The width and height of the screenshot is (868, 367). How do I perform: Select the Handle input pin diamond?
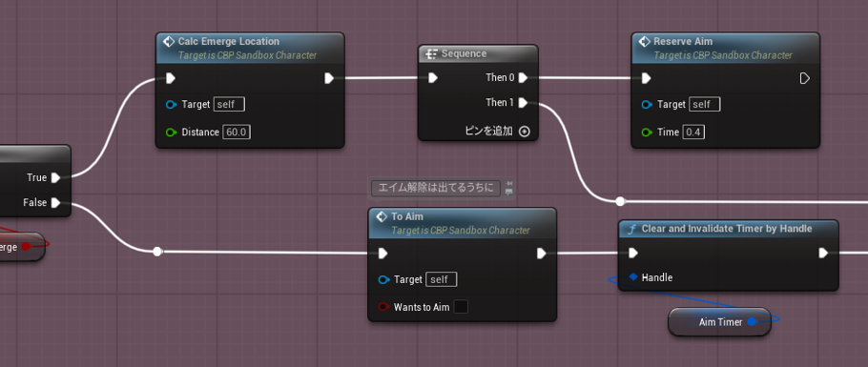(633, 276)
